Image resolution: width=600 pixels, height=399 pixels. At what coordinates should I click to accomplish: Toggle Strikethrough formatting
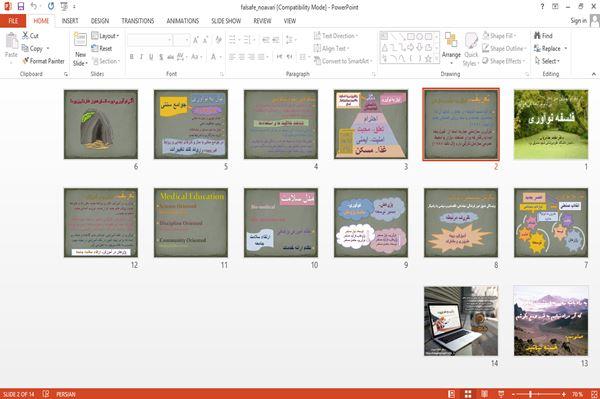tap(171, 57)
